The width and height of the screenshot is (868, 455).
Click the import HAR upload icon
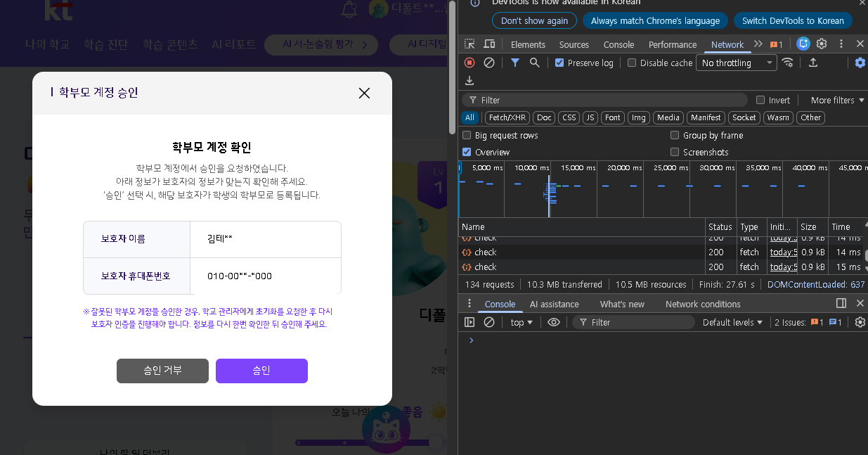[x=813, y=63]
